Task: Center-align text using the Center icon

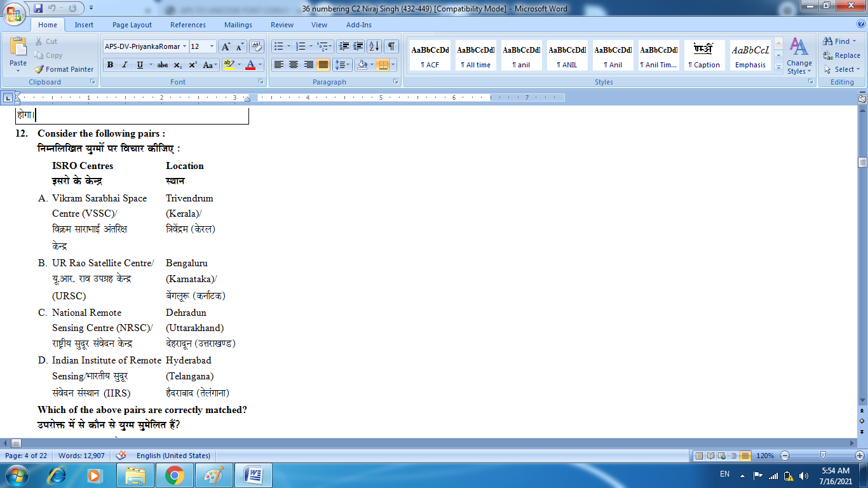Action: [294, 65]
